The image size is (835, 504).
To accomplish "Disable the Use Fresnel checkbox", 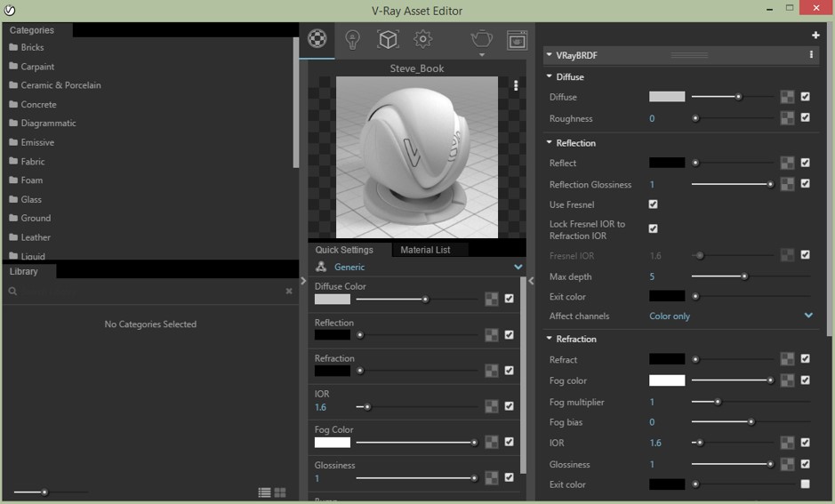I will (654, 204).
